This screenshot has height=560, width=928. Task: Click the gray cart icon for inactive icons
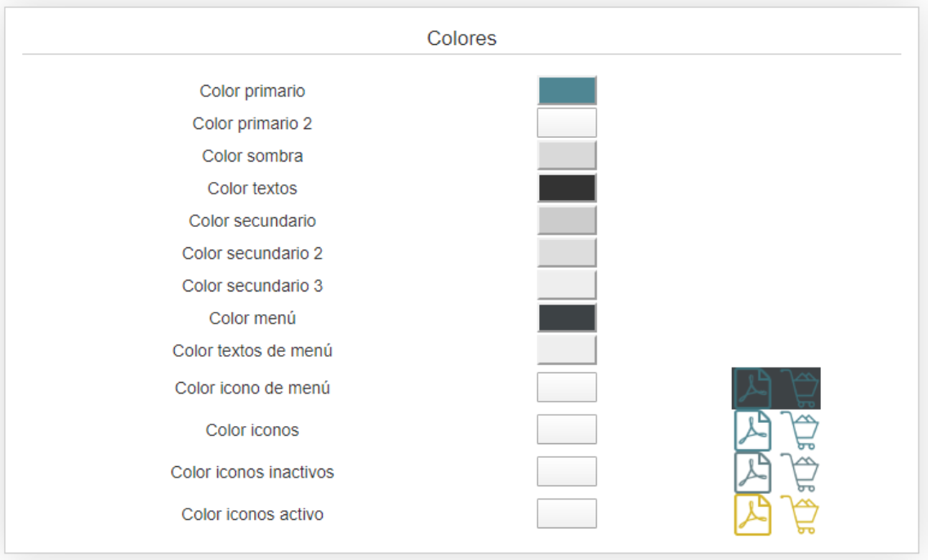pos(801,473)
